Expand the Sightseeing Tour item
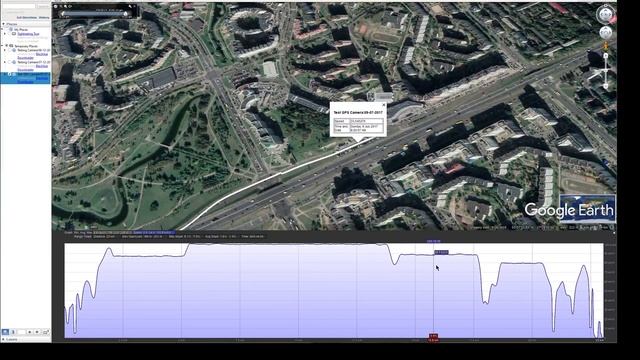The height and width of the screenshot is (360, 640). 4,34
